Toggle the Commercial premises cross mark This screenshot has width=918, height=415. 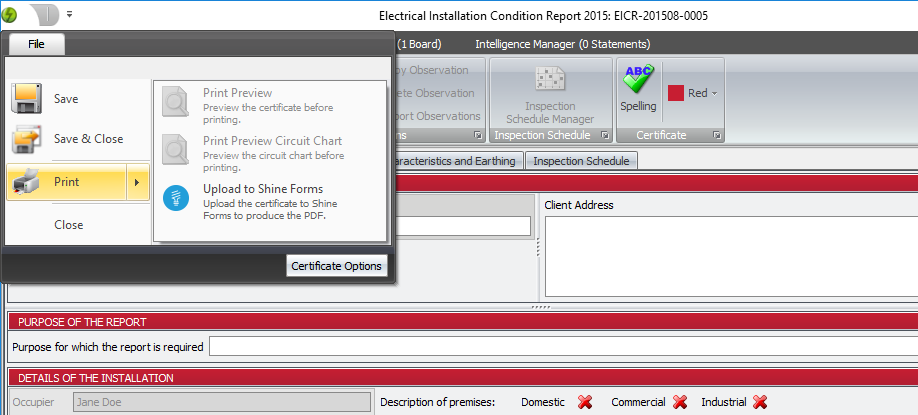680,402
